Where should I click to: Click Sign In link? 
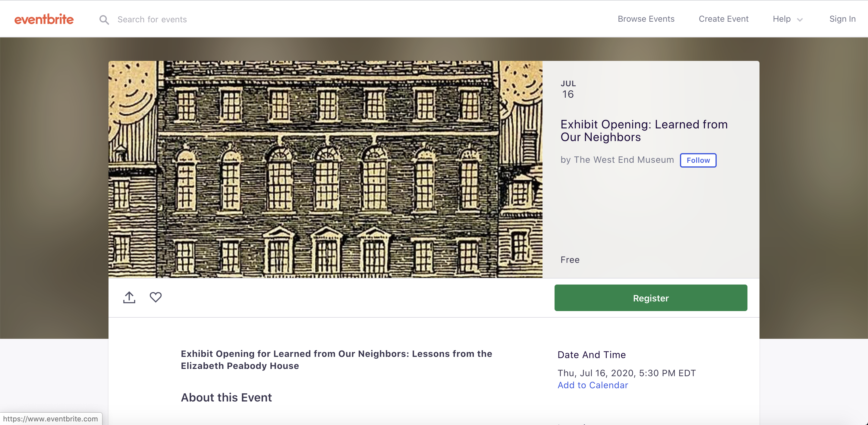tap(842, 19)
